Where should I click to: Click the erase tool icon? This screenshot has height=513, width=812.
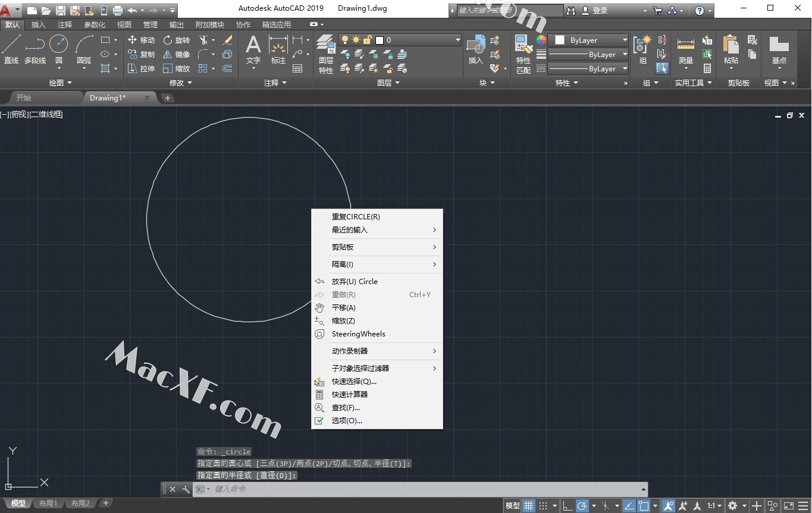click(x=227, y=40)
